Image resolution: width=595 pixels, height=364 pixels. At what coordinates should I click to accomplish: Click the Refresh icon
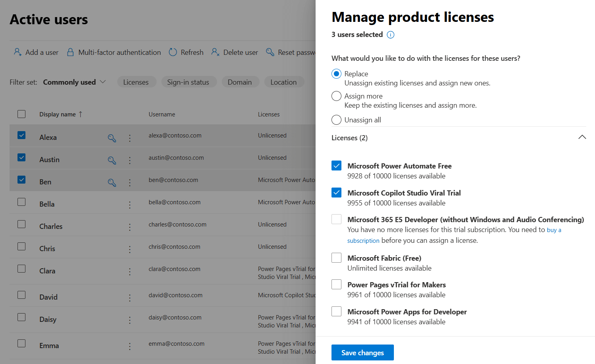pyautogui.click(x=173, y=52)
